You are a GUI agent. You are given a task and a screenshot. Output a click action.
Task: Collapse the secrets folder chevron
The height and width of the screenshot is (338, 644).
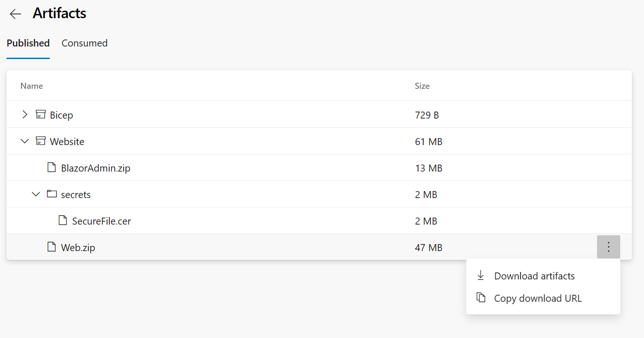[36, 194]
